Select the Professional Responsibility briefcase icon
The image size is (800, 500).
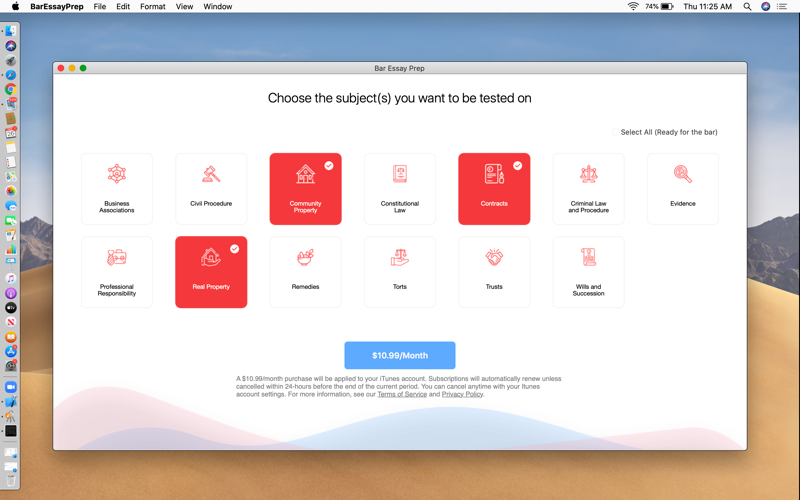pos(117,257)
